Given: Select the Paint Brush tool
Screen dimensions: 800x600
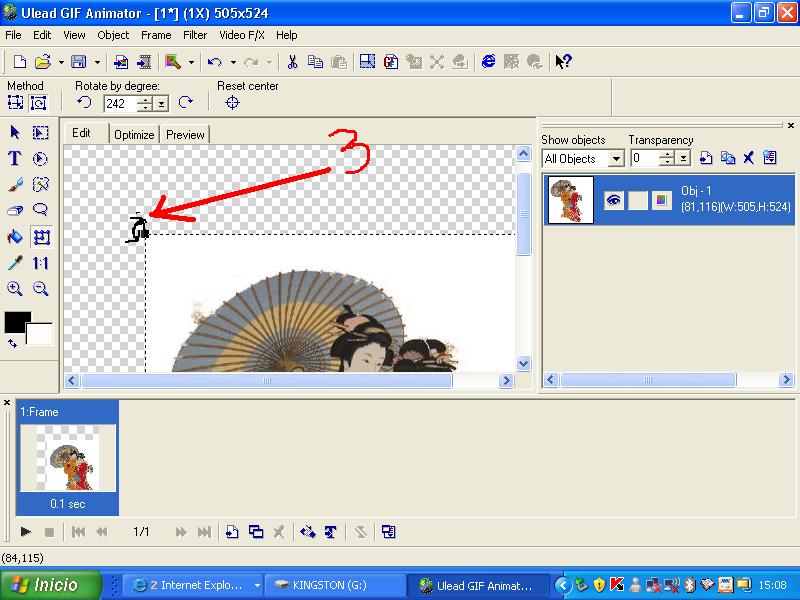Looking at the screenshot, I should (15, 184).
